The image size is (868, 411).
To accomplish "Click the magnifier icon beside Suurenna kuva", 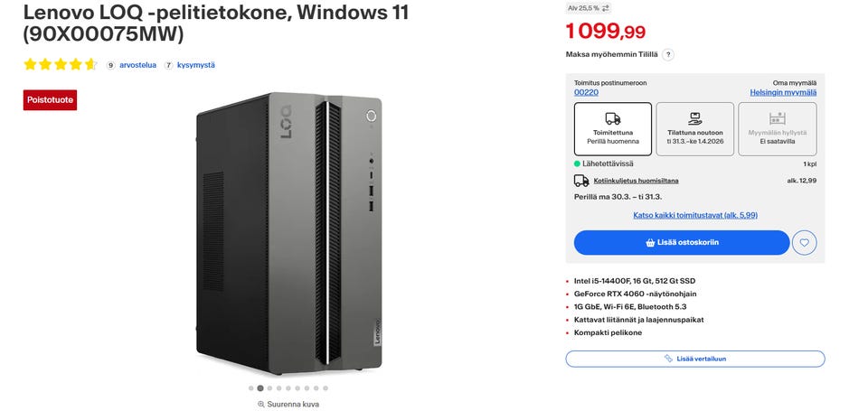I will 261,404.
